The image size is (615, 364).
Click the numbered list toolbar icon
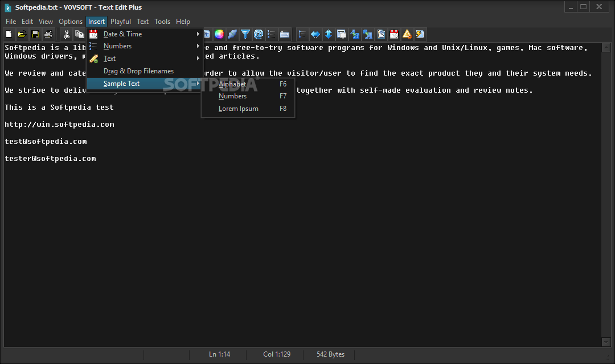point(272,35)
